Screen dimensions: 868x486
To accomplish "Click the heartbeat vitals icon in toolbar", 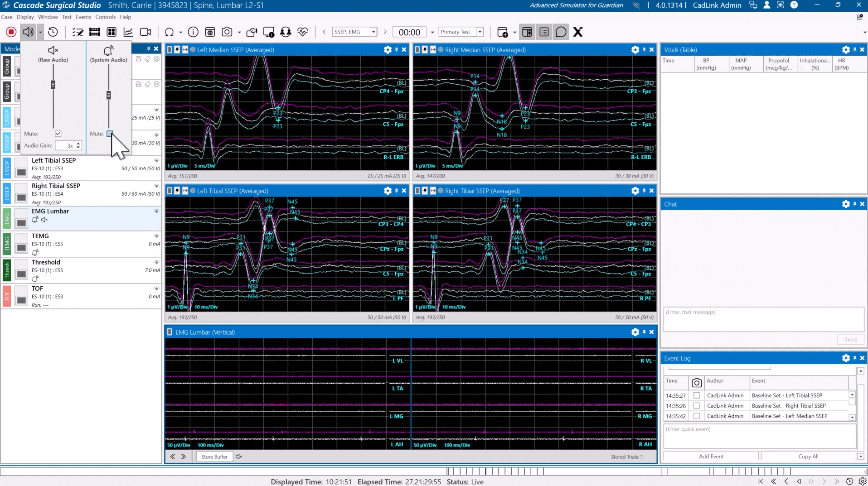I will 303,32.
